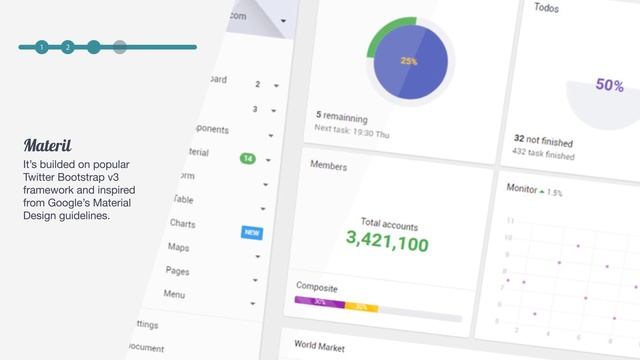Viewport: 640px width, 360px height.
Task: Click the Components sidebar label
Action: 212,129
